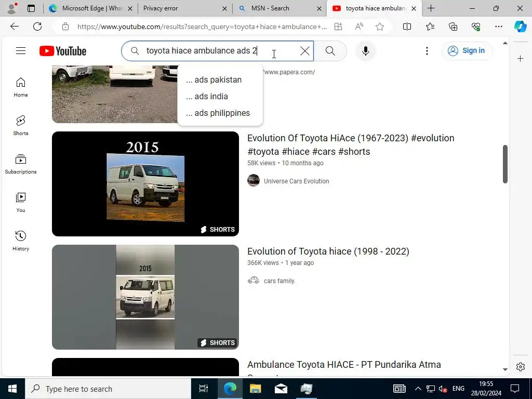Open Copilot sidebar icon

click(x=520, y=26)
